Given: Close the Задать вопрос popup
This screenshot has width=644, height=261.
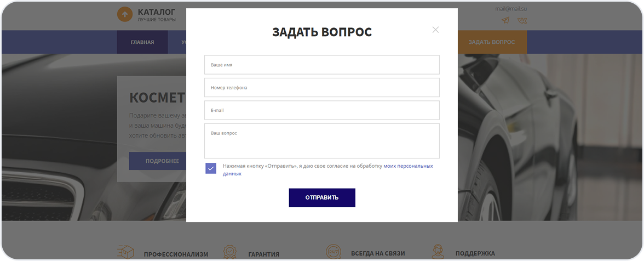Looking at the screenshot, I should tap(435, 30).
